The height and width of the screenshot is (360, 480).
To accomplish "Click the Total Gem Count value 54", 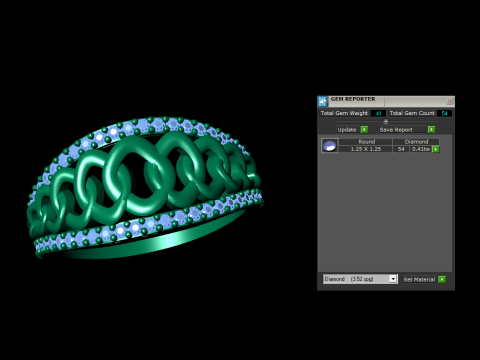I will point(444,113).
